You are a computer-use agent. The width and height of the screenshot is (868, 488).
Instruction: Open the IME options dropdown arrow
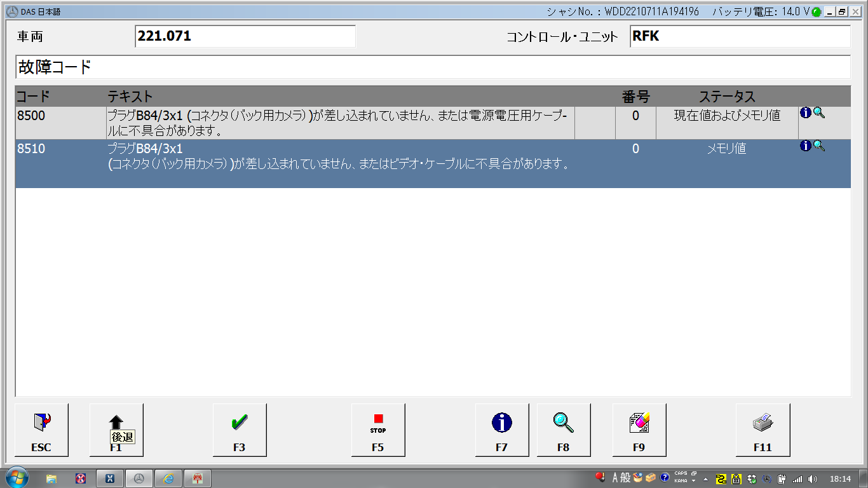pos(694,481)
